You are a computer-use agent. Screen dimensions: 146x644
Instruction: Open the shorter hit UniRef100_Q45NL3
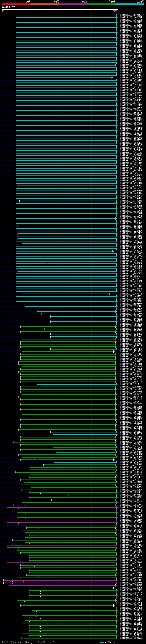click(x=131, y=77)
